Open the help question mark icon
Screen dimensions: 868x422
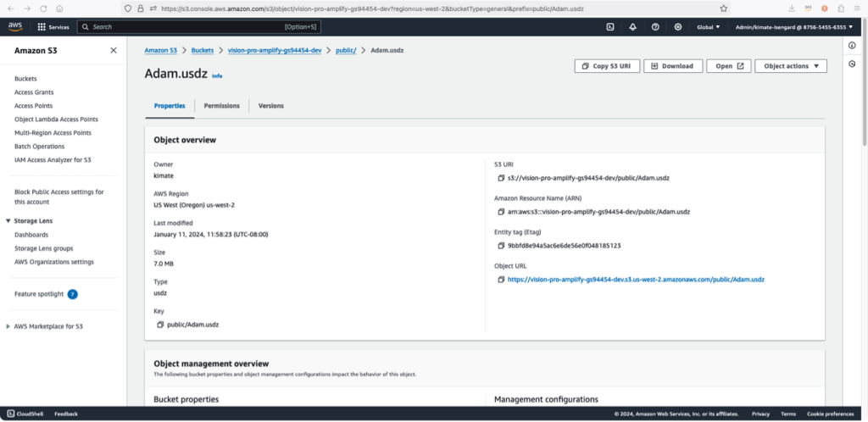pos(655,27)
